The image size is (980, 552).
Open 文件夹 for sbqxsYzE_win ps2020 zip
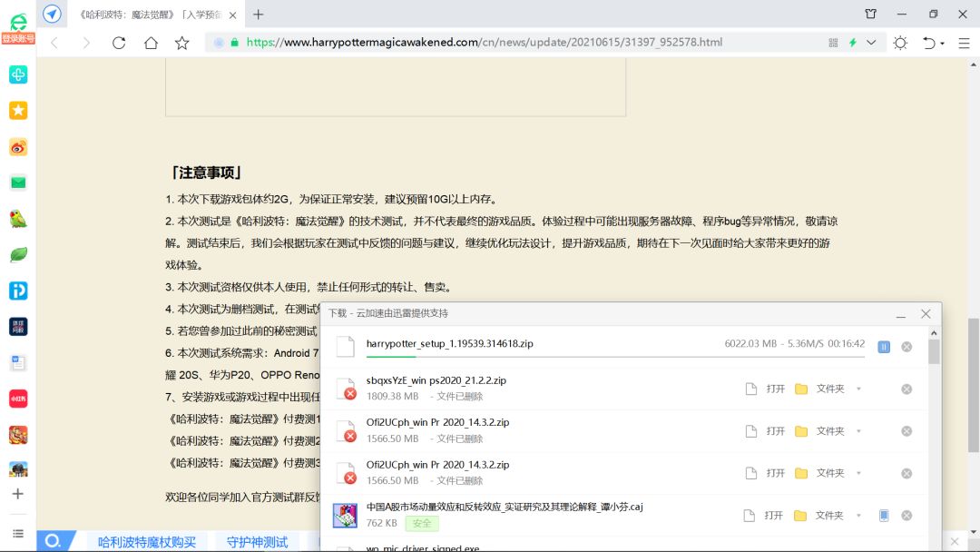819,389
